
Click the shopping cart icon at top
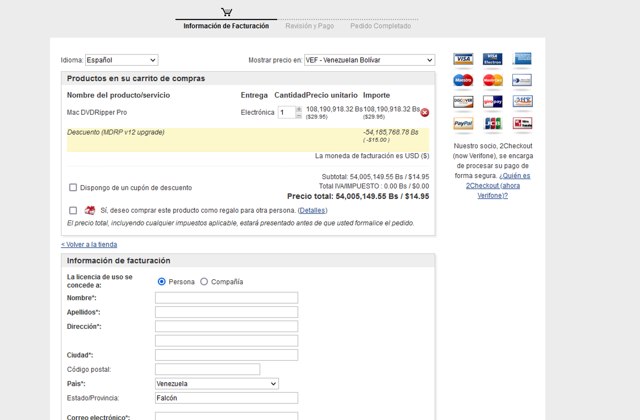tap(227, 12)
